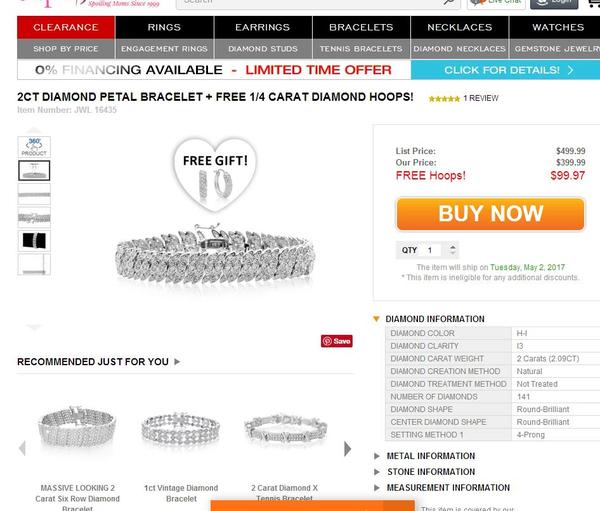
Task: Expand the Measurement Information section
Action: (448, 488)
